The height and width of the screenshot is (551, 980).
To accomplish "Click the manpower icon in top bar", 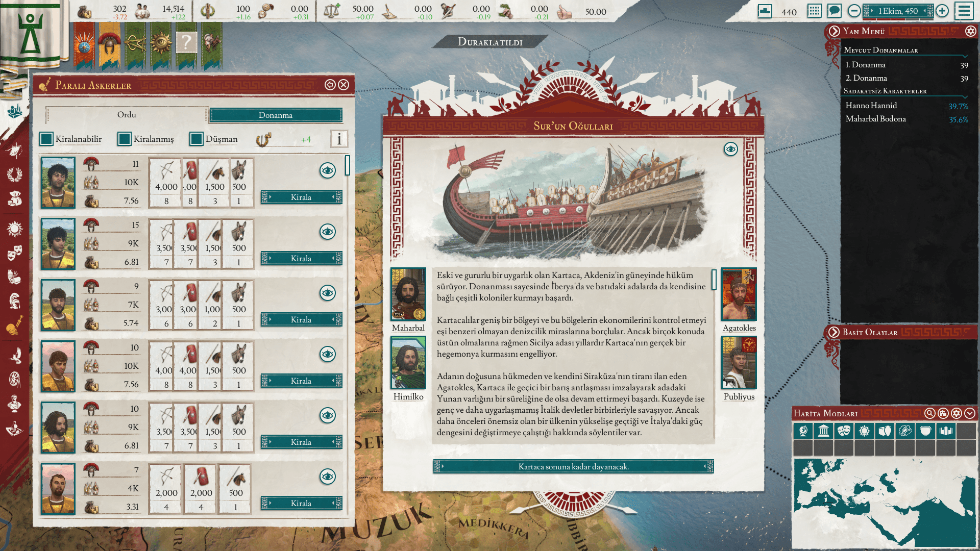I will [x=142, y=11].
